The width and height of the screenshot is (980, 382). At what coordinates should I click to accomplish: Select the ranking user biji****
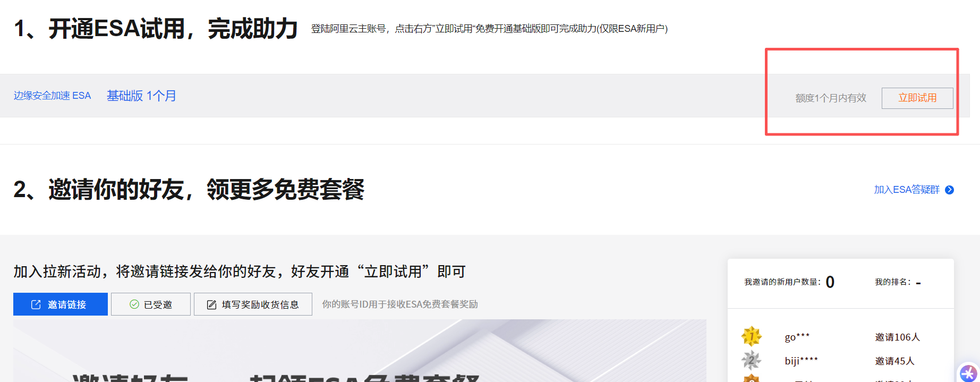pyautogui.click(x=802, y=361)
